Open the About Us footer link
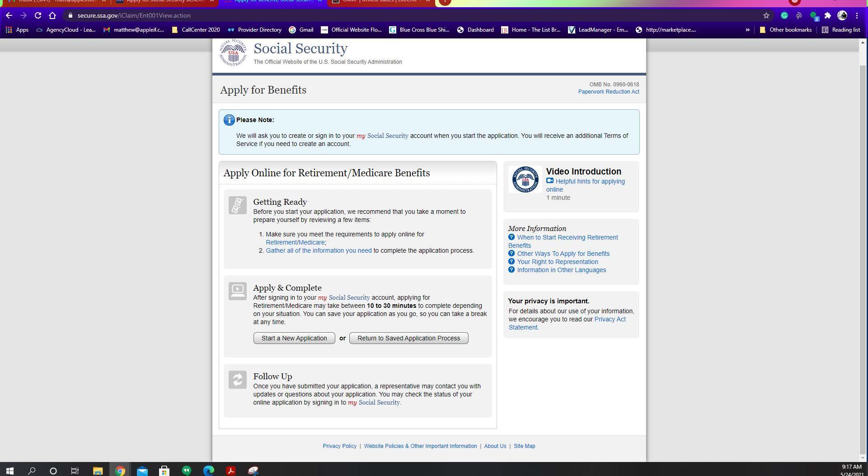The height and width of the screenshot is (476, 868). [495, 446]
